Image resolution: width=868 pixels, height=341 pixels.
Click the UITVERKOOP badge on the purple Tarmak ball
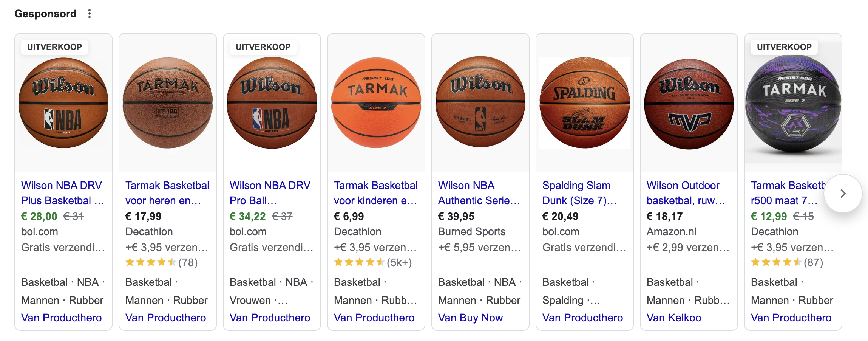[x=784, y=47]
